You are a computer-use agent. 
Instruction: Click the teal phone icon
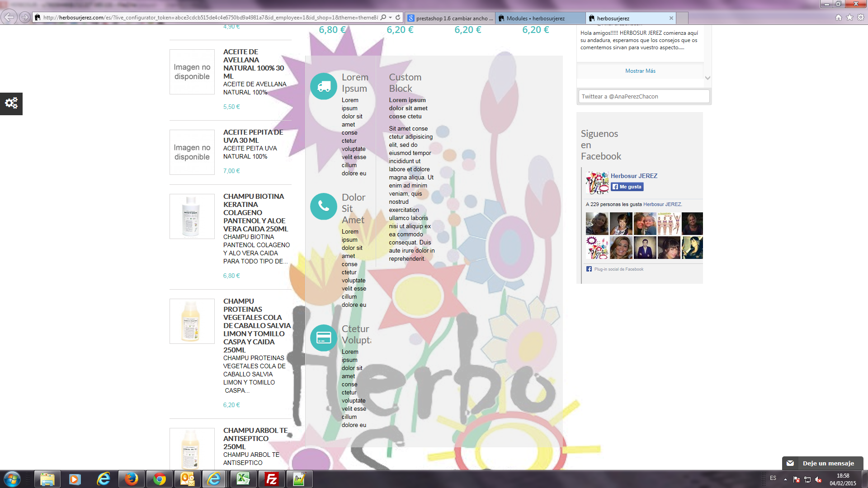[x=324, y=206]
